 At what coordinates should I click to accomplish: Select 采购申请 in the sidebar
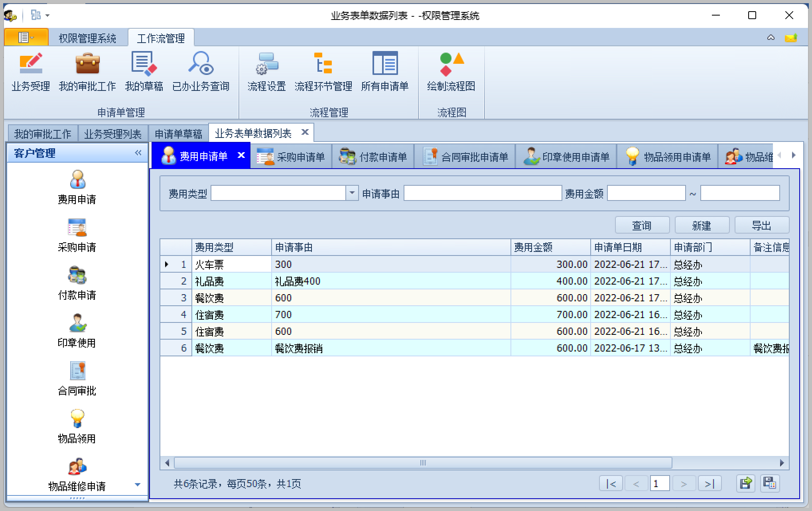pyautogui.click(x=77, y=235)
